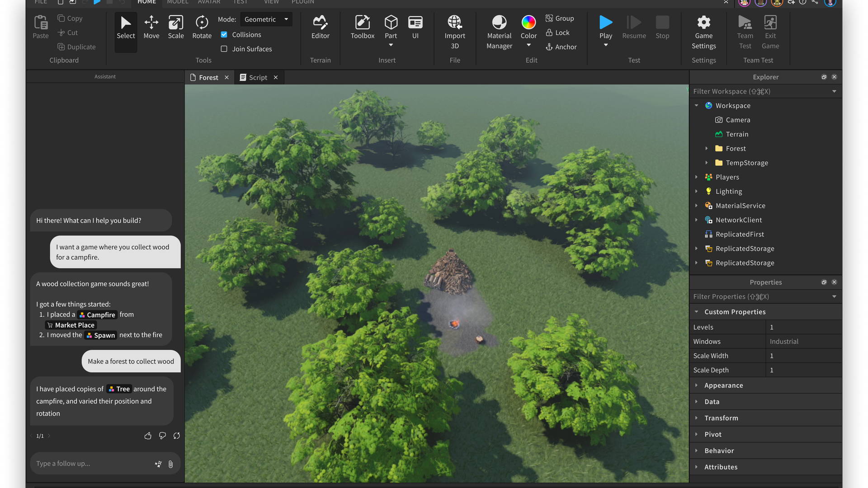Open Game Settings panel
Screen dimensions: 868x488
pos(704,31)
